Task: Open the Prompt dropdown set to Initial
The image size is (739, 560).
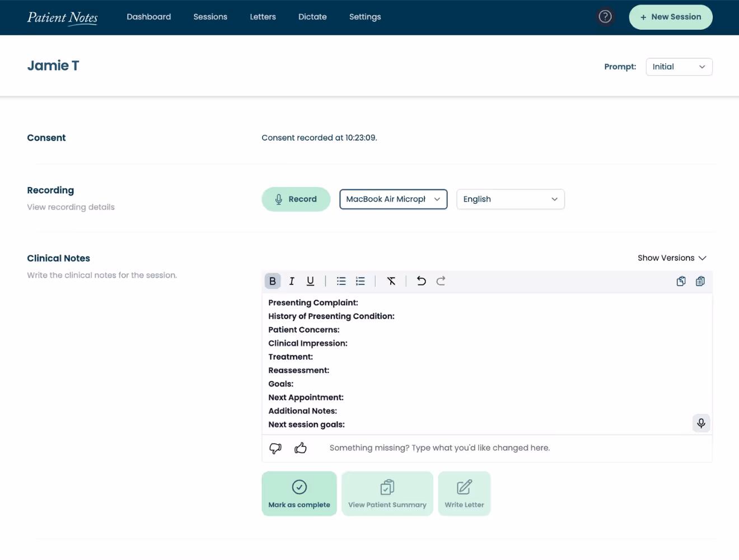Action: point(679,67)
